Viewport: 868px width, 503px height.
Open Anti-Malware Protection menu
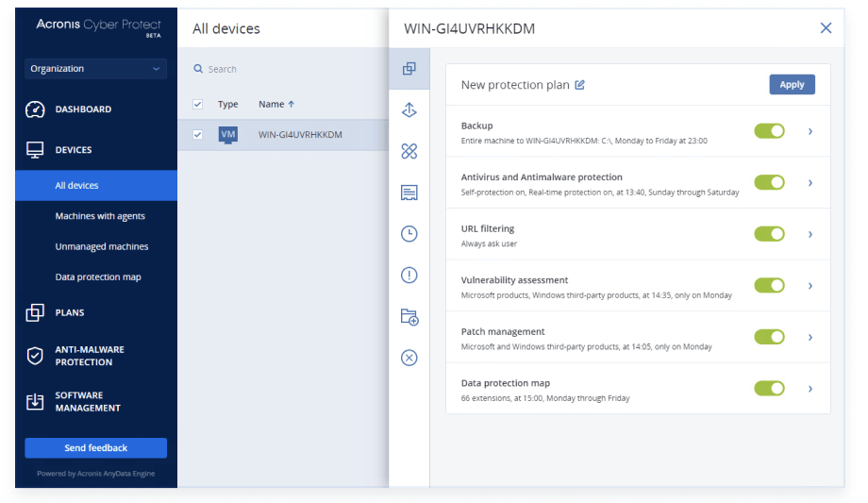tap(90, 356)
